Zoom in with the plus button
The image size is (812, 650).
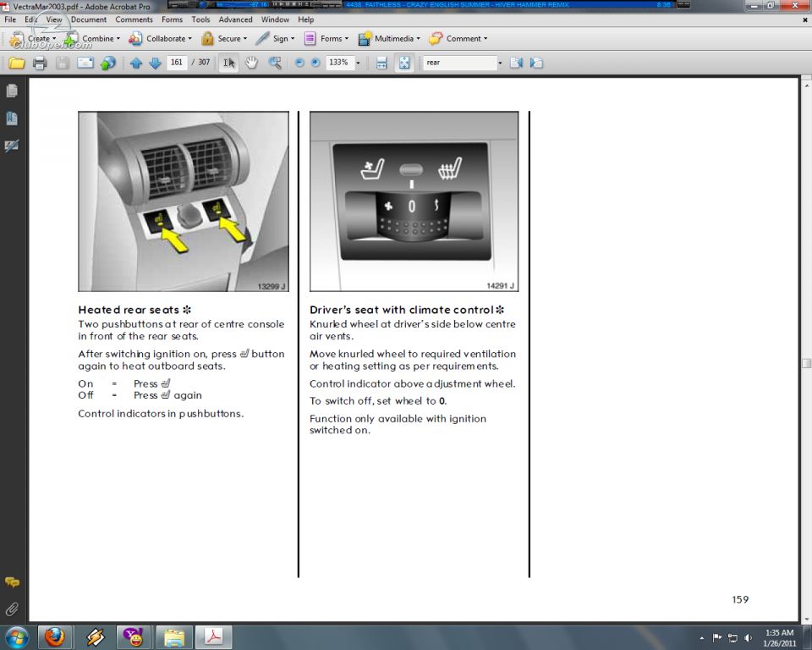click(x=315, y=63)
